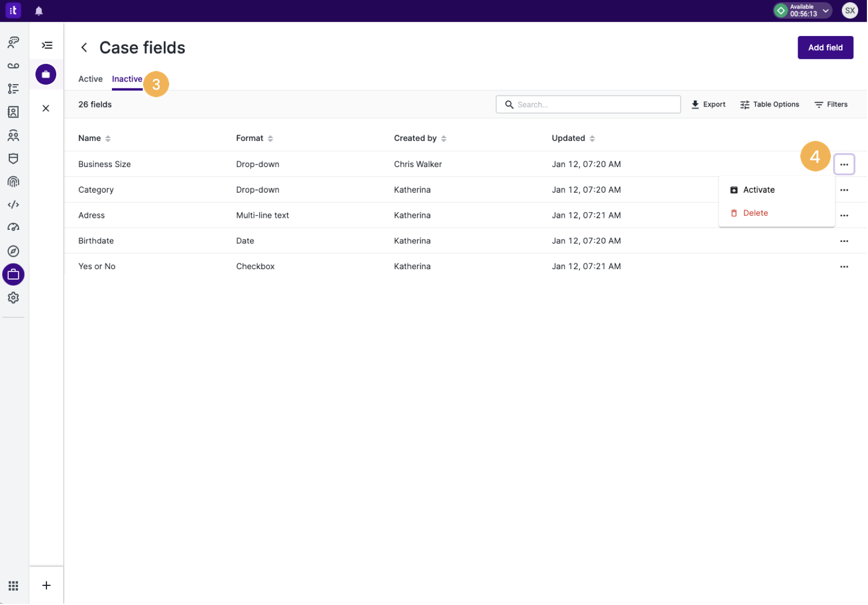Open the team users icon in sidebar
Image resolution: width=868 pixels, height=605 pixels.
click(x=13, y=135)
